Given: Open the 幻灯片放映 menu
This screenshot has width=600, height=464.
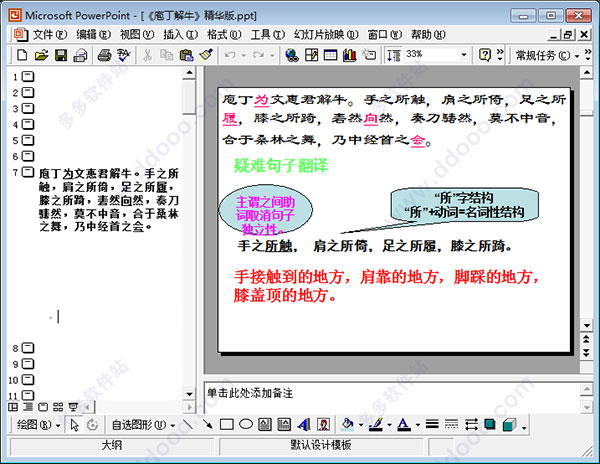Looking at the screenshot, I should pos(326,35).
